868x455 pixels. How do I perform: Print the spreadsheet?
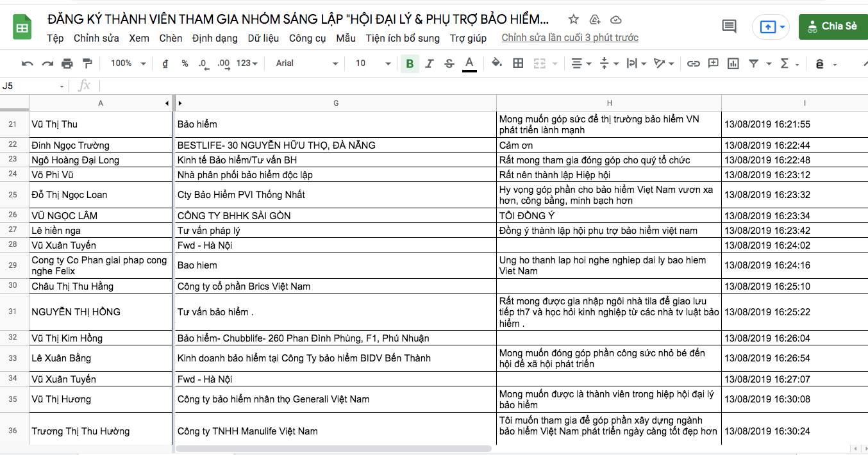tap(67, 63)
